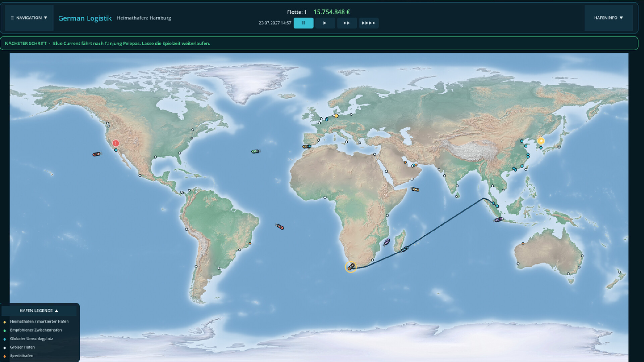Image resolution: width=644 pixels, height=362 pixels.
Task: Select the ship south of Sumatra
Action: click(x=498, y=220)
